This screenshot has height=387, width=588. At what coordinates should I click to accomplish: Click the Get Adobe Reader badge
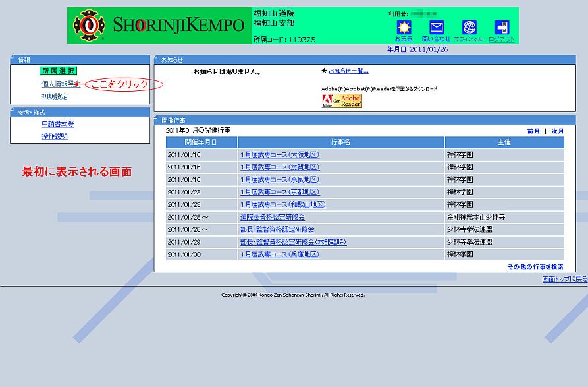pos(342,101)
